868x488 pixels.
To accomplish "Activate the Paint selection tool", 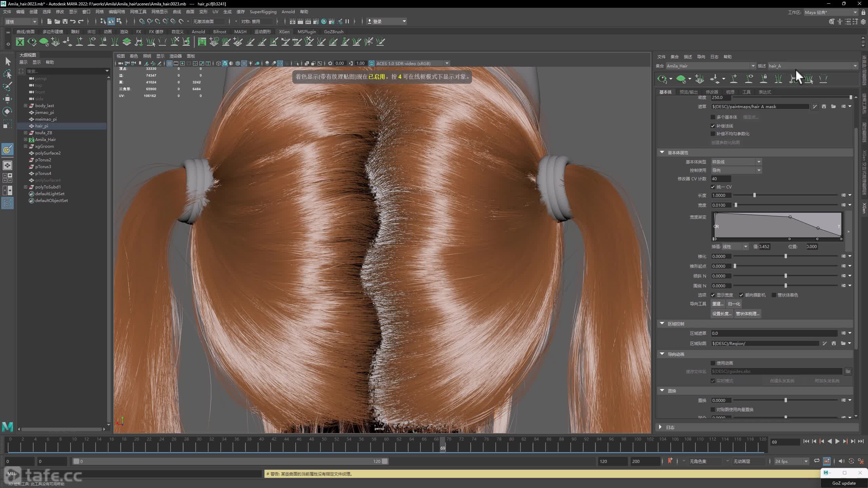I will (7, 86).
